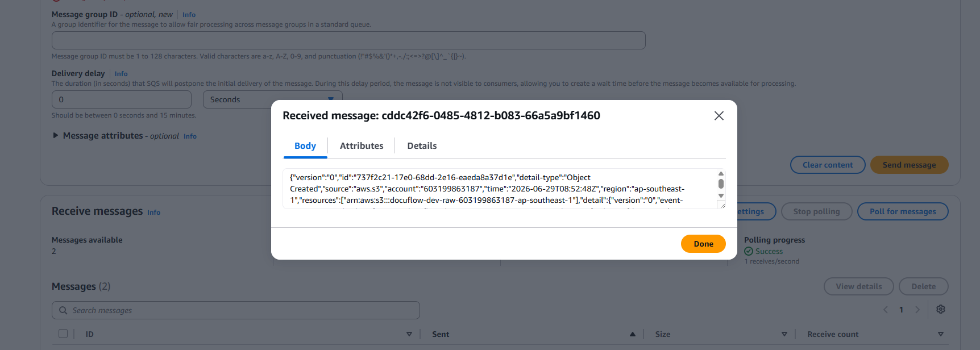Grab the body text area resize handle
Viewport: 980px width, 350px height.
[721, 205]
